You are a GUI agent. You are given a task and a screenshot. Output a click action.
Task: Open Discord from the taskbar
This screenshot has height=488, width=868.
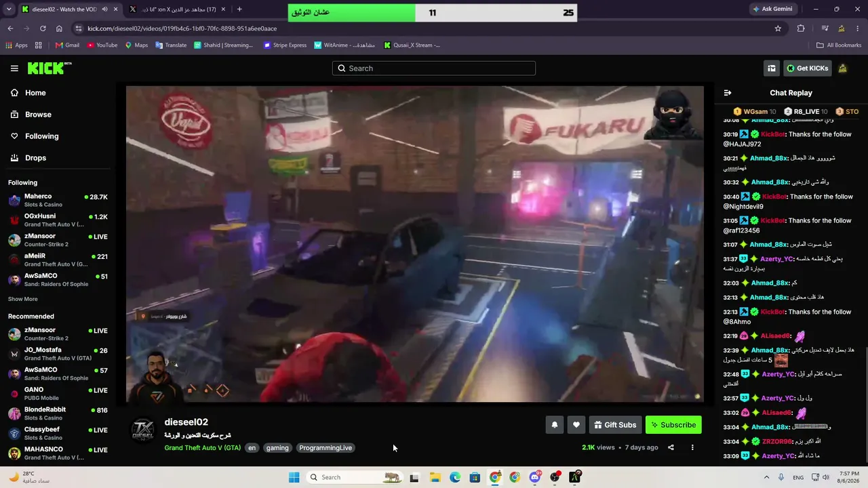coord(535,477)
